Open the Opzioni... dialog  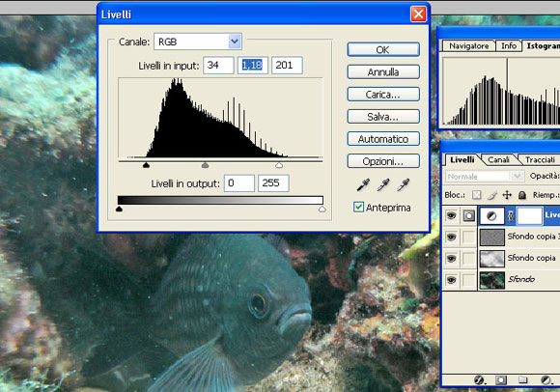click(383, 161)
